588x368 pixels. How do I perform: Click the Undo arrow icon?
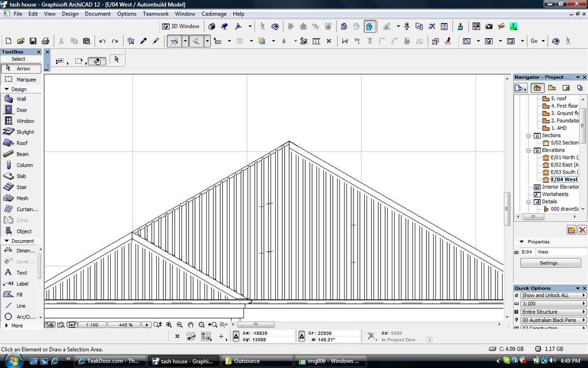click(x=103, y=41)
